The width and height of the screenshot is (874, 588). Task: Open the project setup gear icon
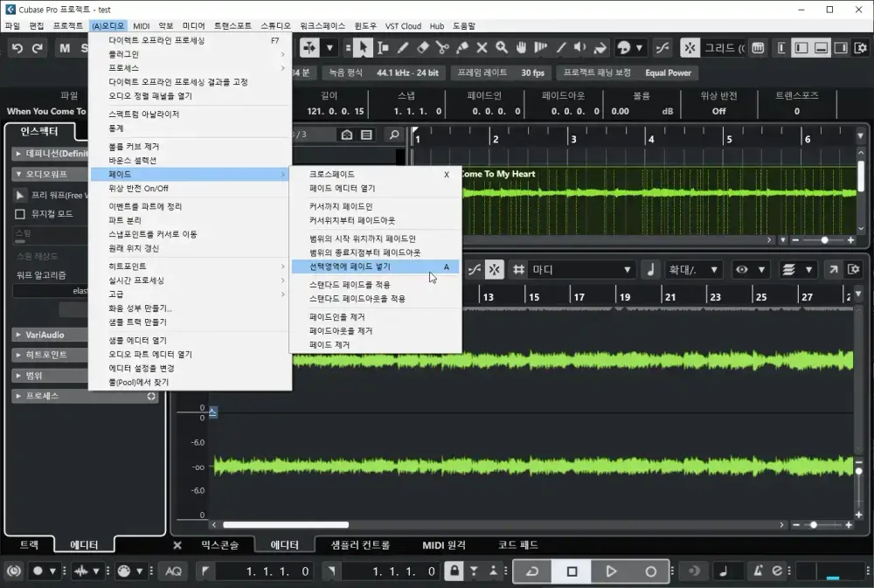[x=861, y=48]
